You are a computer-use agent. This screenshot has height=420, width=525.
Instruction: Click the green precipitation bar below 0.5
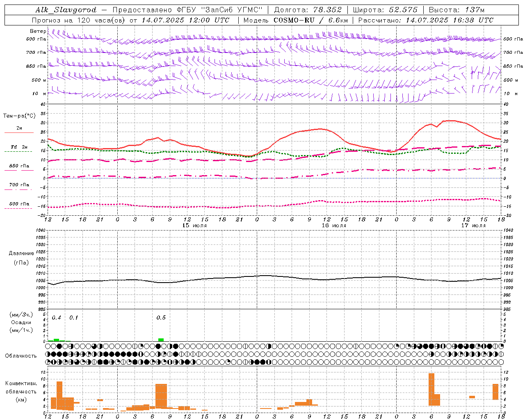pos(161,340)
